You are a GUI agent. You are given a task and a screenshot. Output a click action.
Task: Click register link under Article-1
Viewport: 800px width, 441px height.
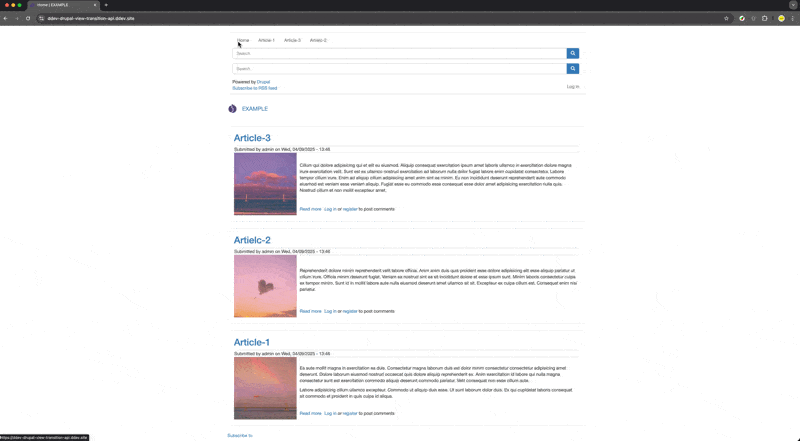(x=350, y=413)
